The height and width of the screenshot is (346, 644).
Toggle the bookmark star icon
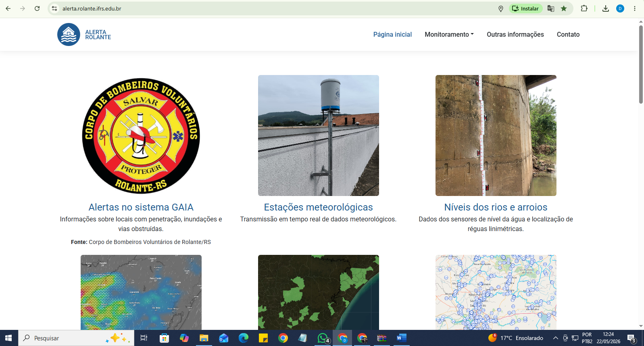[x=564, y=8]
